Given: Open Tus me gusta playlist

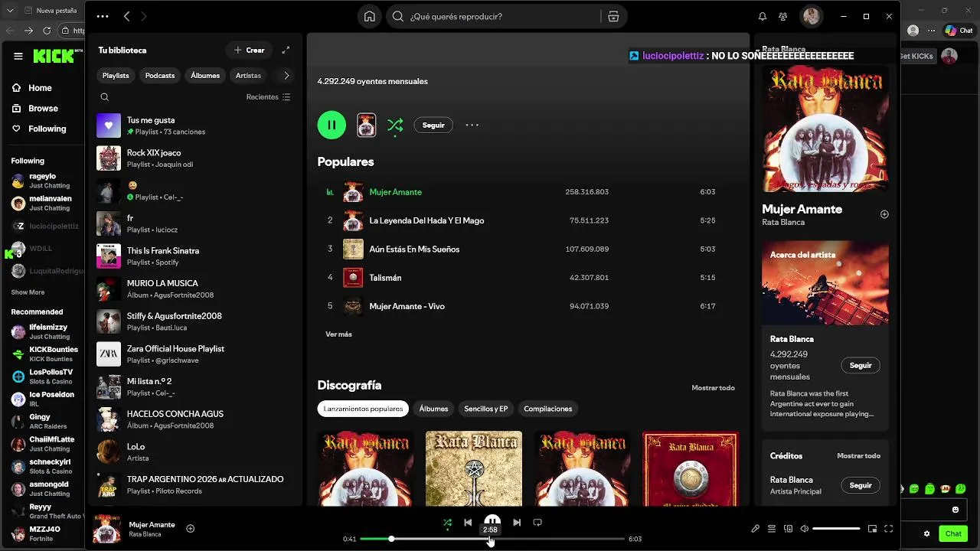Looking at the screenshot, I should pos(195,126).
